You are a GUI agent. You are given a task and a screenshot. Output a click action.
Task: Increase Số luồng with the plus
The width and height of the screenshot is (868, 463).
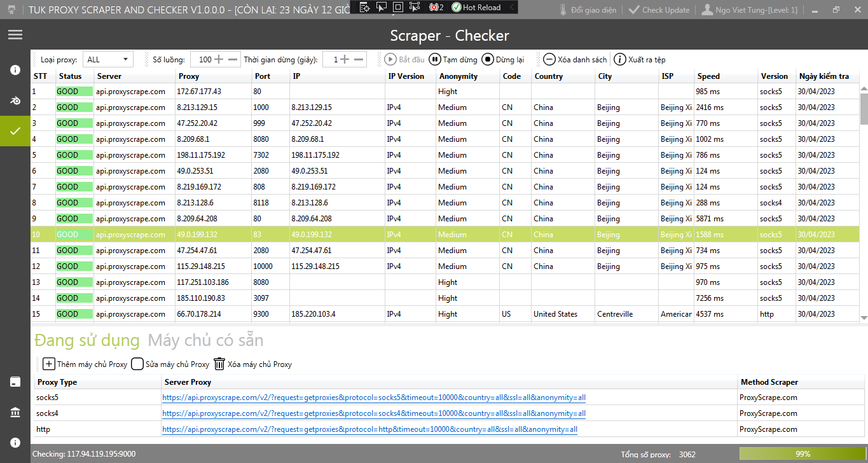(219, 59)
